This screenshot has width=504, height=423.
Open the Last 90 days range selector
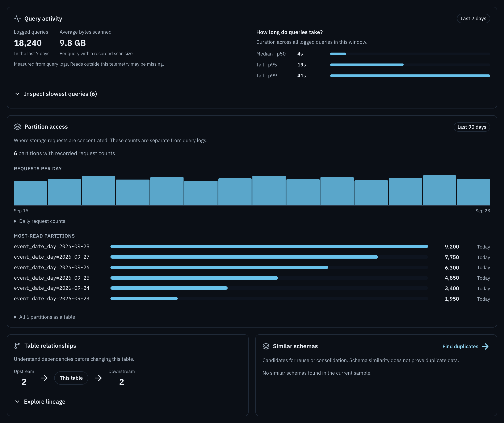[x=472, y=127]
